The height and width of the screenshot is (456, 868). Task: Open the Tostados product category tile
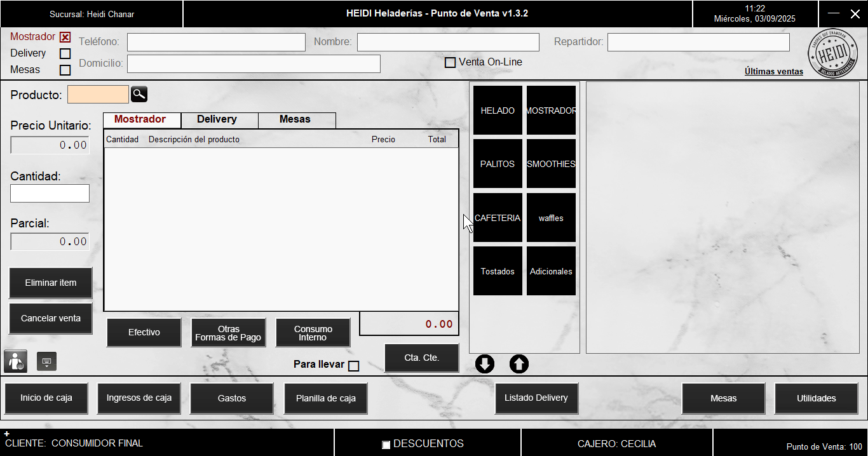(498, 271)
